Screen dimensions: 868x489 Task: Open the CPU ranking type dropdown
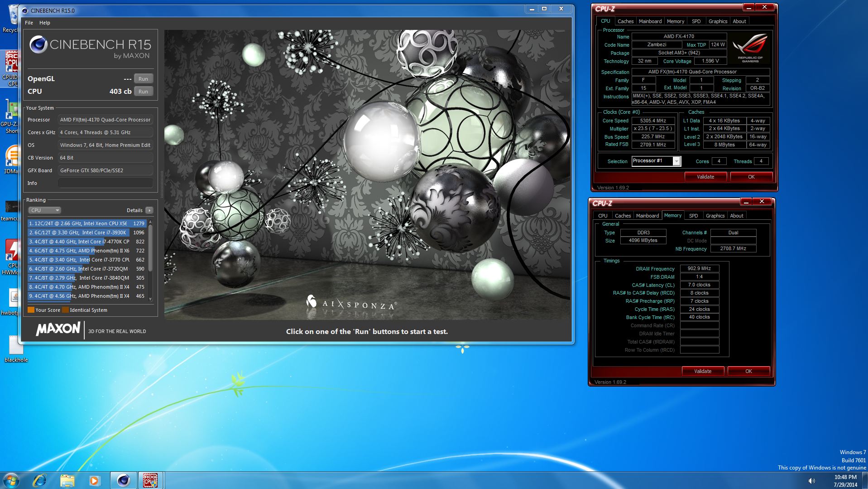point(44,210)
